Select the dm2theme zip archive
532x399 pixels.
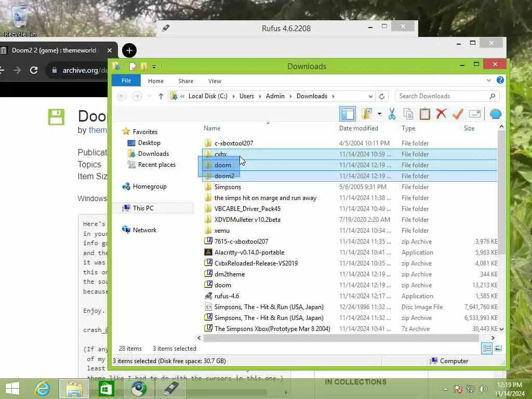pyautogui.click(x=230, y=274)
